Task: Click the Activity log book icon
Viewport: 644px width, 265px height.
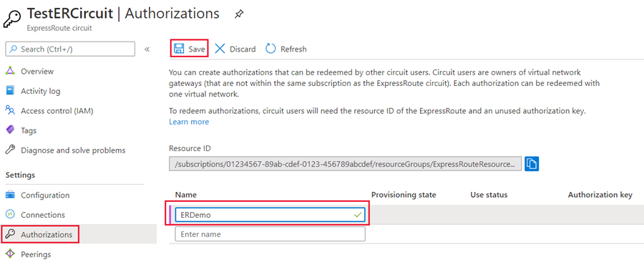Action: [x=10, y=90]
